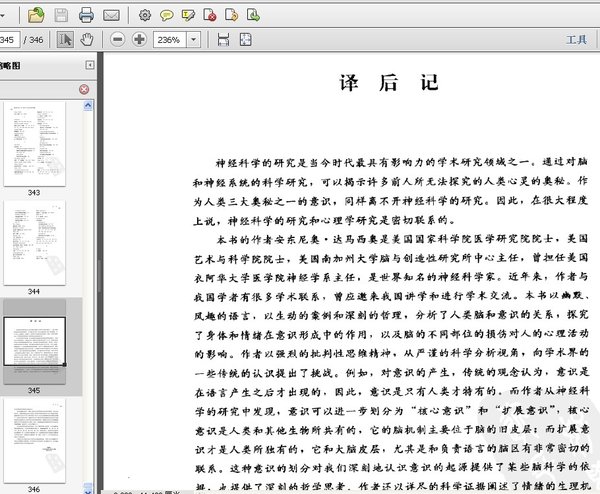Add a sticky note comment bubble
The width and height of the screenshot is (600, 494).
coord(166,15)
